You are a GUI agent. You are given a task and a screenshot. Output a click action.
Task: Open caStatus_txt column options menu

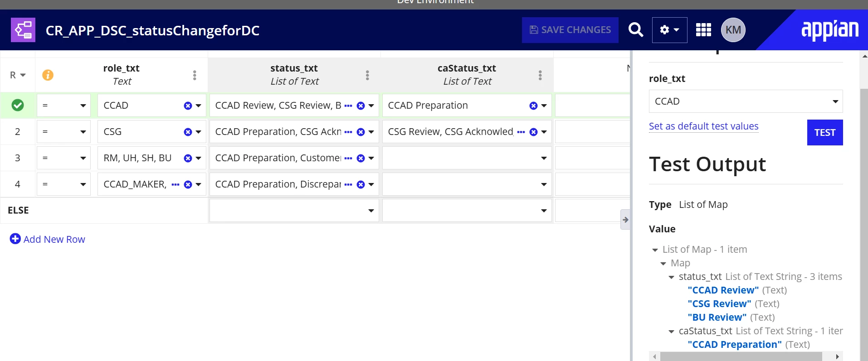(x=540, y=75)
